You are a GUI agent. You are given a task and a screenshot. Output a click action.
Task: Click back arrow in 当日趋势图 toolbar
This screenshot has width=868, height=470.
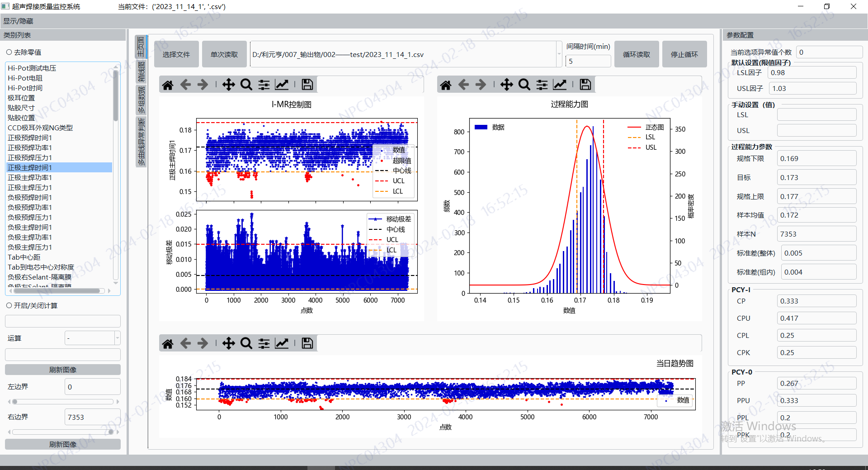click(x=185, y=343)
